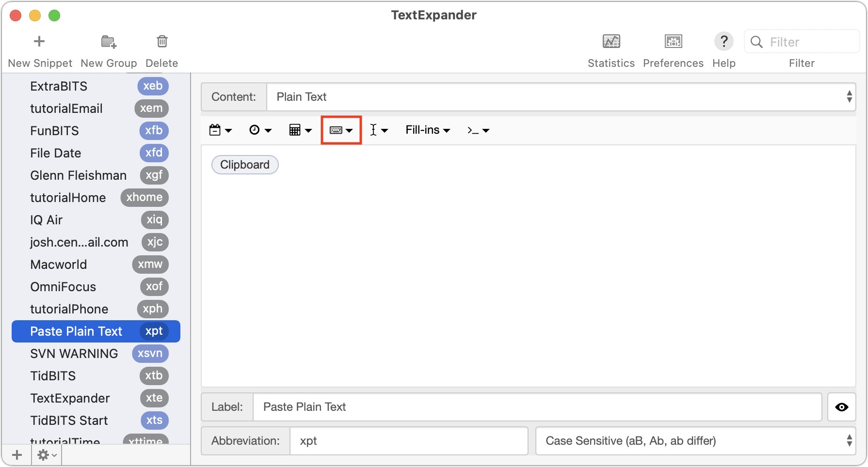Screen dimensions: 868x467
Task: Select the josh.cen...ail.com snippet
Action: [x=96, y=242]
